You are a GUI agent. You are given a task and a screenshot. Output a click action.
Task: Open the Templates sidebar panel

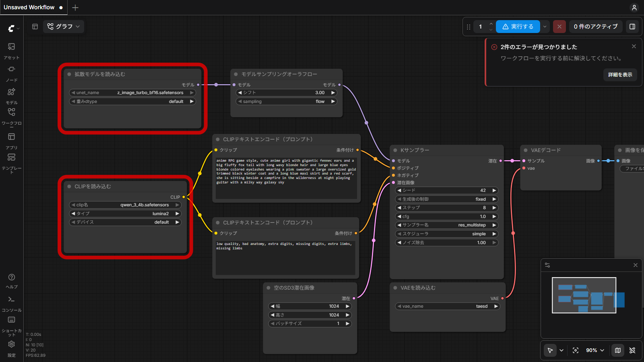12,162
